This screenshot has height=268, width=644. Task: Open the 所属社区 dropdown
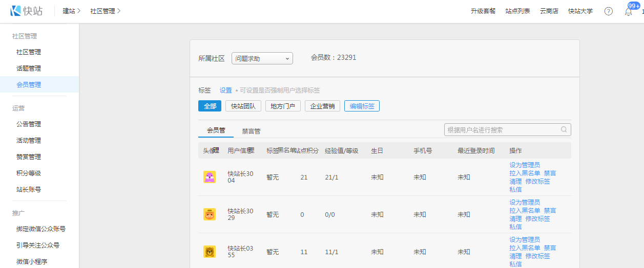262,59
